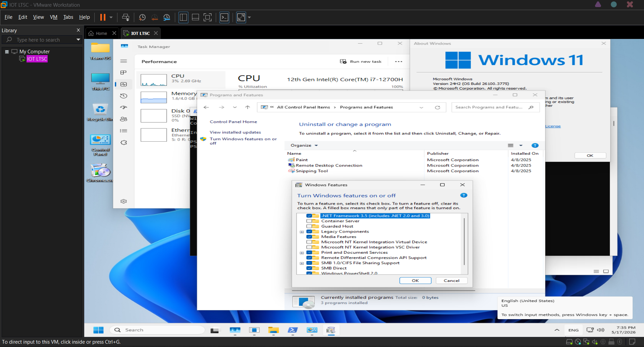Viewport: 644px width, 347px height.
Task: Pause the virtual machine with the orange button
Action: pos(103,17)
